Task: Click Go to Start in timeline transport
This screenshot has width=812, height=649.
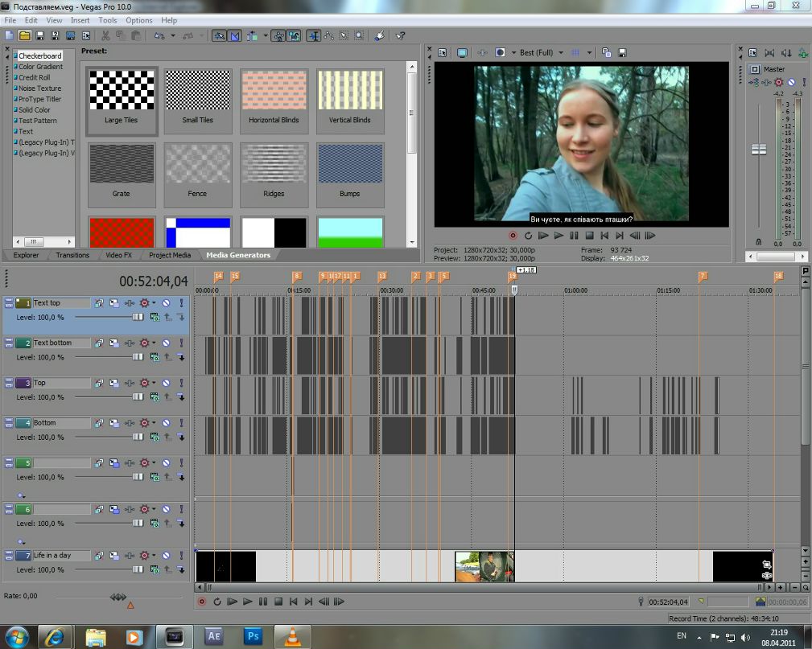Action: point(293,602)
